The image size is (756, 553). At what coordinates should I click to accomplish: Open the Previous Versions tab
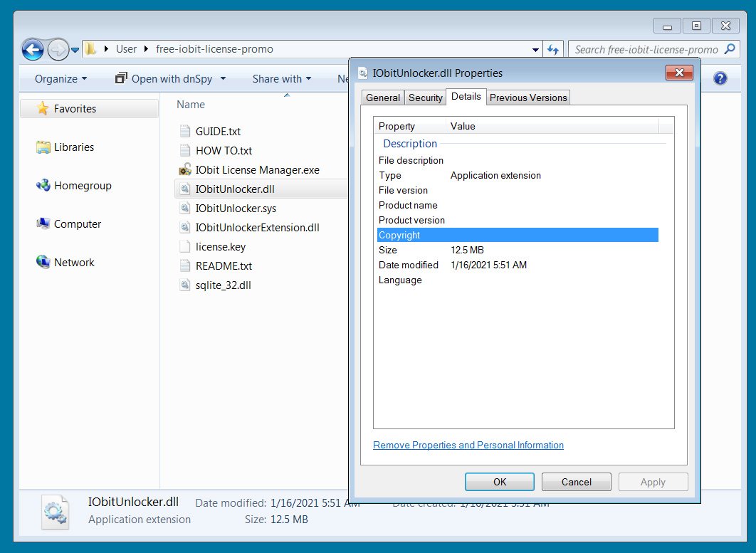[528, 98]
